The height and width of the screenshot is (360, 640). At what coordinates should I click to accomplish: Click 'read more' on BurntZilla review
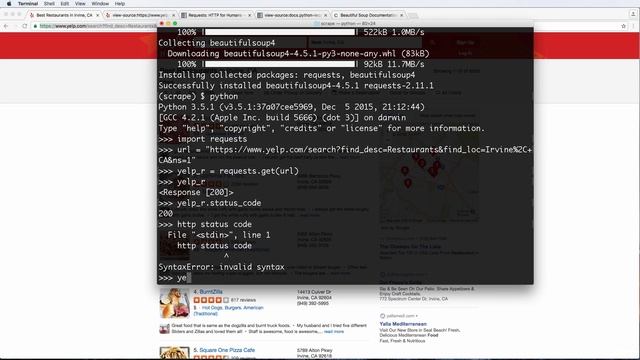pyautogui.click(x=334, y=331)
